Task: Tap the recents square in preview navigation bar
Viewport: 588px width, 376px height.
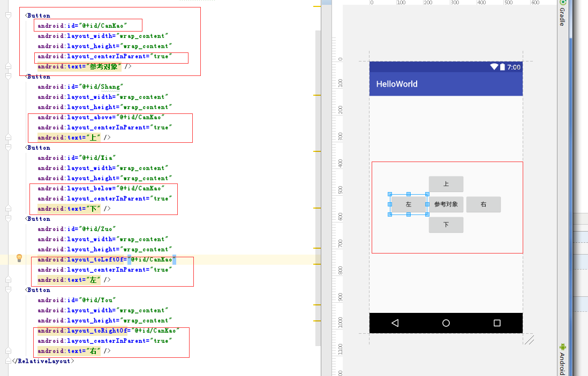Action: 497,323
